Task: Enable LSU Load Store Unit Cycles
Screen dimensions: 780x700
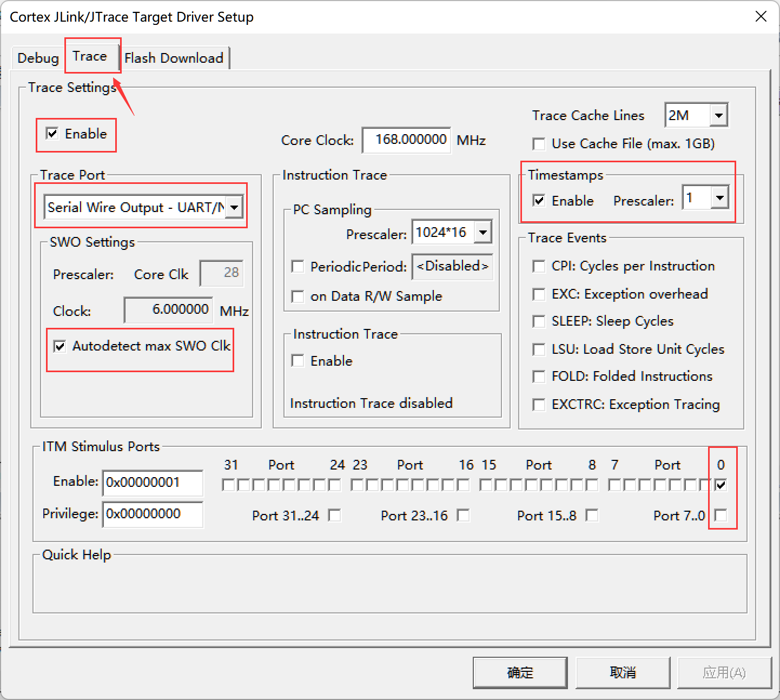Action: pyautogui.click(x=539, y=349)
